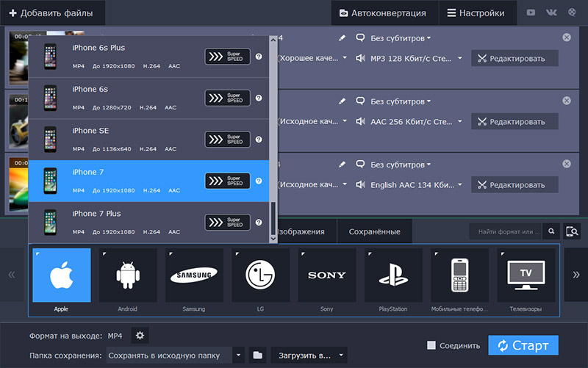The height and width of the screenshot is (368, 588).
Task: Expand the save folder dropdown
Action: tap(238, 356)
